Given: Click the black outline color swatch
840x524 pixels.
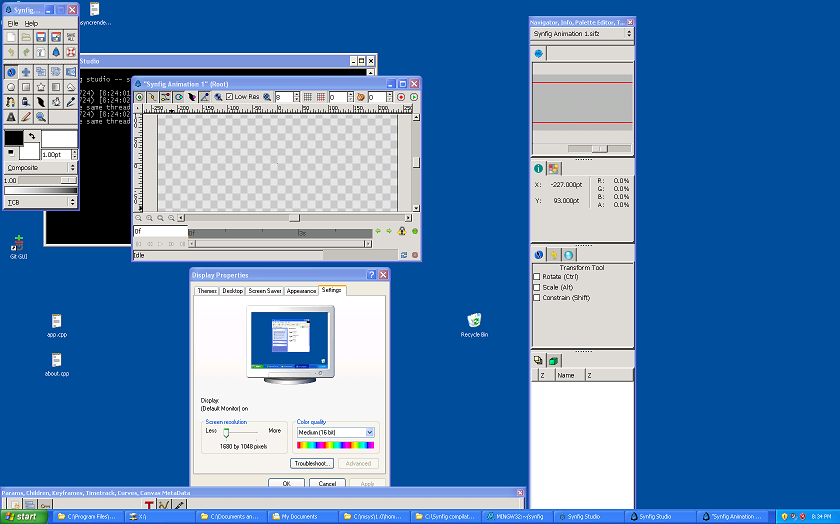Looking at the screenshot, I should tap(14, 138).
